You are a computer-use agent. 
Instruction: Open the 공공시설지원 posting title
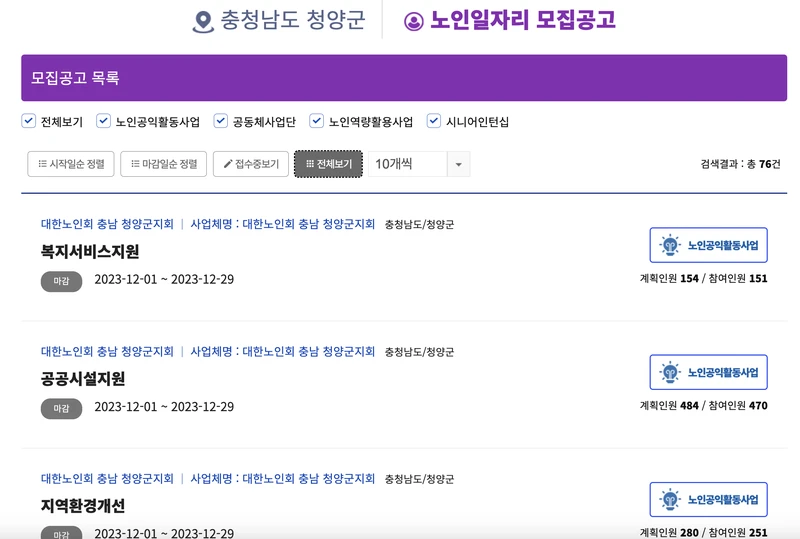tap(83, 378)
